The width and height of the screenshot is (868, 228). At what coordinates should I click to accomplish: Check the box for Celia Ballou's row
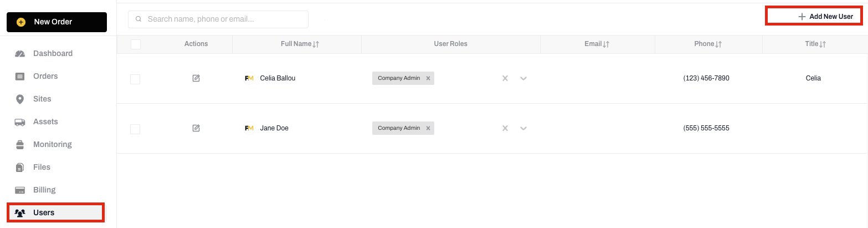pos(135,79)
